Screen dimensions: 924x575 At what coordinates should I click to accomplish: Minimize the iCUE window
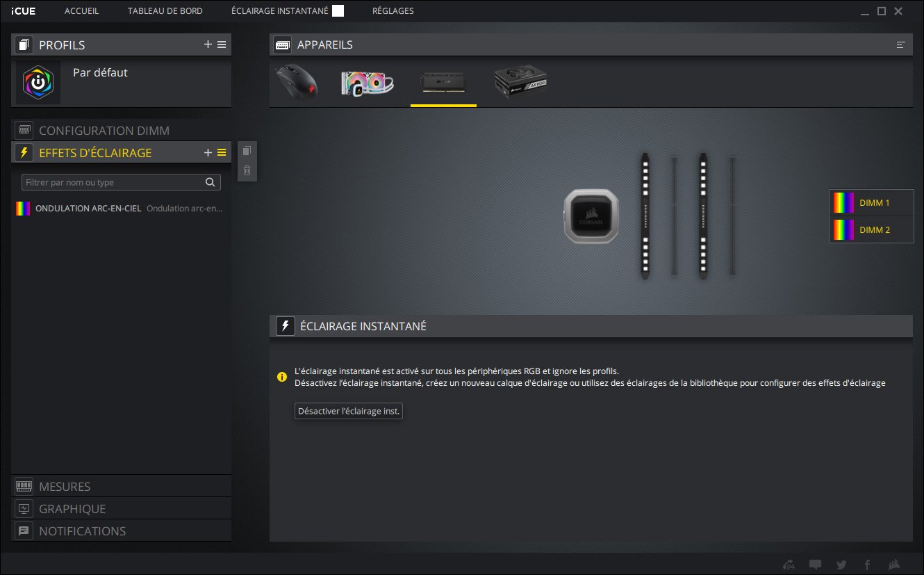[865, 13]
